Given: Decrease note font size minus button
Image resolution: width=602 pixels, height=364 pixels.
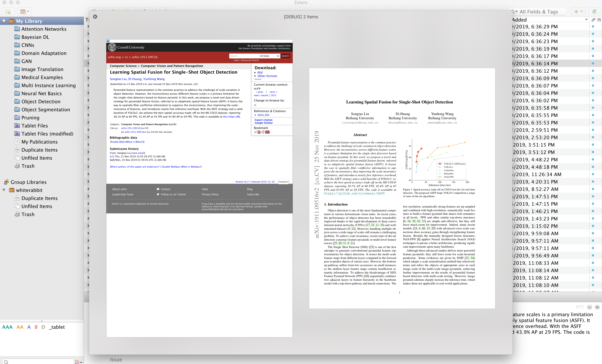Looking at the screenshot, I should click(x=590, y=307).
